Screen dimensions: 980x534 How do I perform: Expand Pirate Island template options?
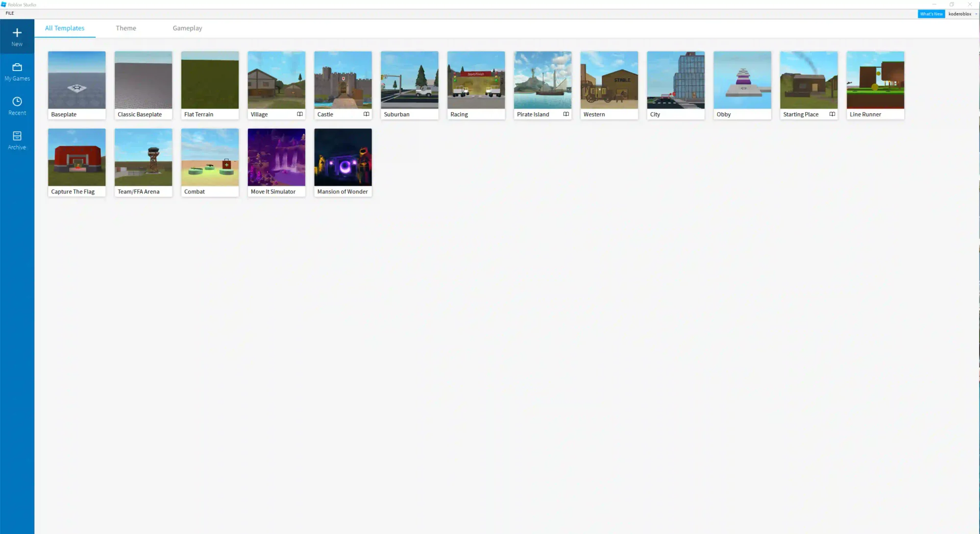(x=565, y=114)
